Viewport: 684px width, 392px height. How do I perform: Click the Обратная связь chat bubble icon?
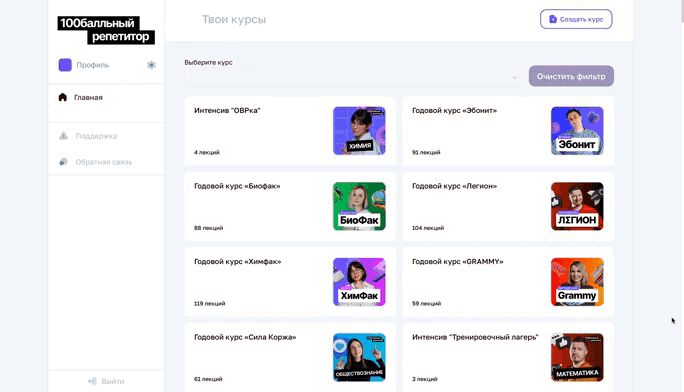point(63,162)
